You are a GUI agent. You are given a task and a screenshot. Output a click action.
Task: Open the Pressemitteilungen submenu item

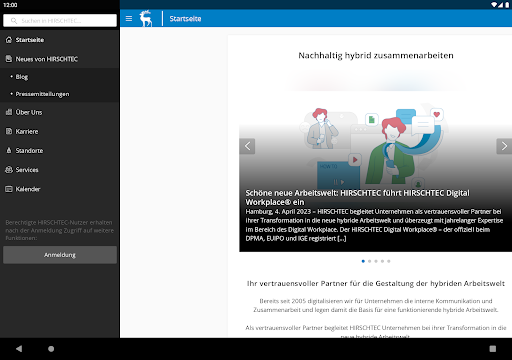tap(42, 94)
